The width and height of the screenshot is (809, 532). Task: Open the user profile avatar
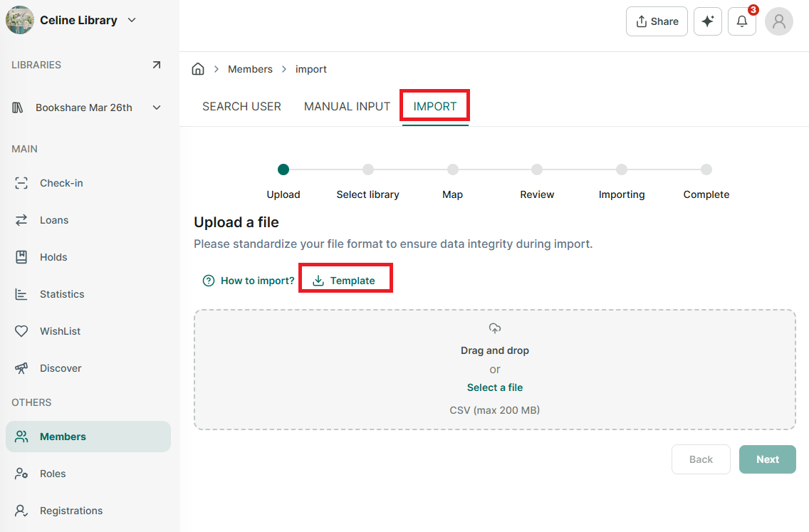[x=778, y=21]
